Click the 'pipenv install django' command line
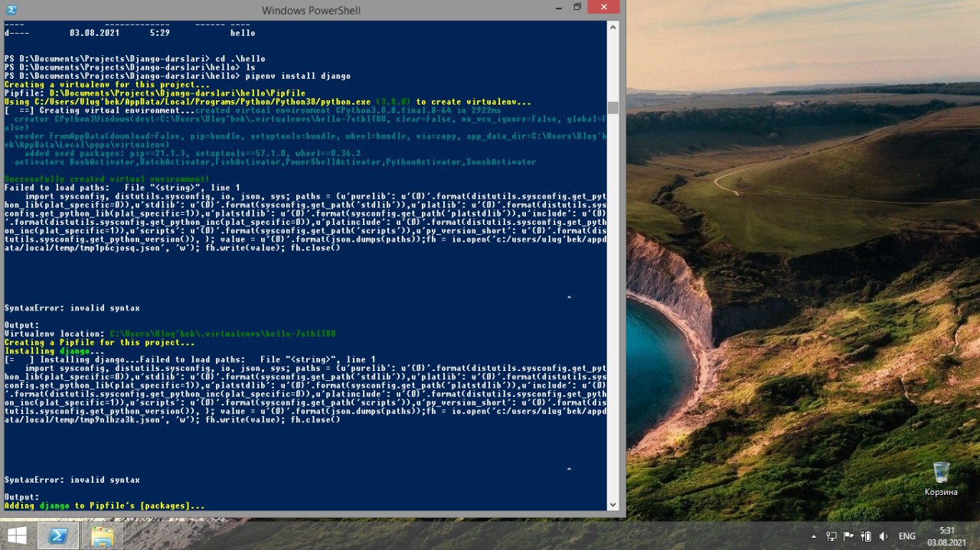The height and width of the screenshot is (550, 980). tap(178, 76)
